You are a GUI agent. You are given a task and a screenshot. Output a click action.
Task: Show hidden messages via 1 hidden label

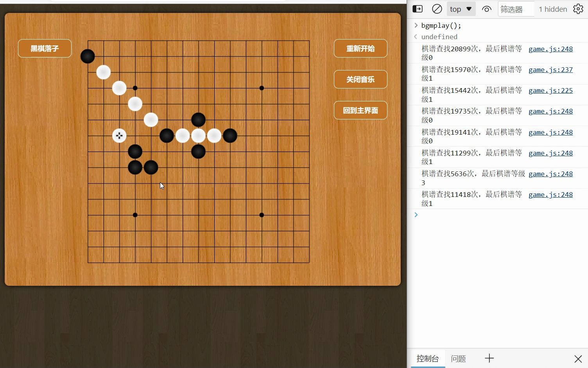pos(552,9)
